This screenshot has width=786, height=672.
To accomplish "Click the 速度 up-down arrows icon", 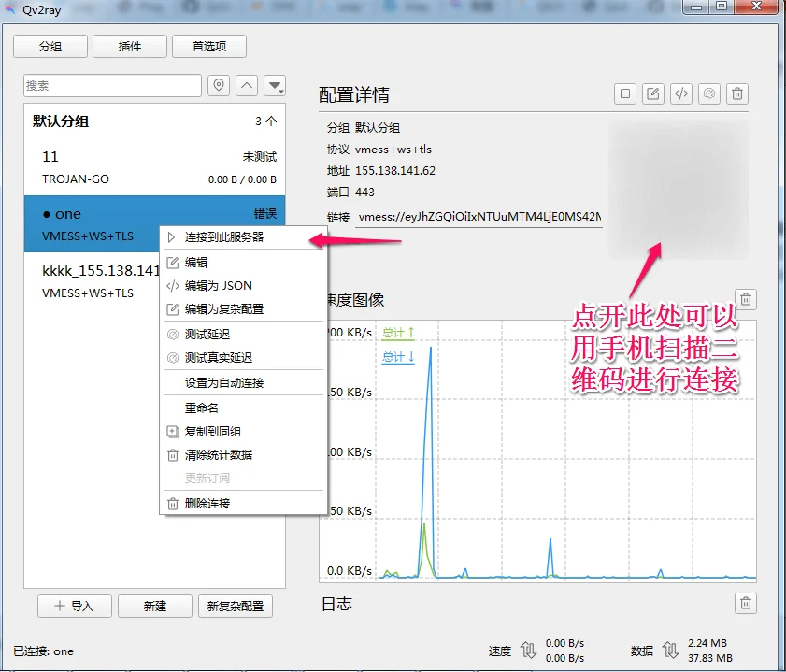I will (x=528, y=651).
